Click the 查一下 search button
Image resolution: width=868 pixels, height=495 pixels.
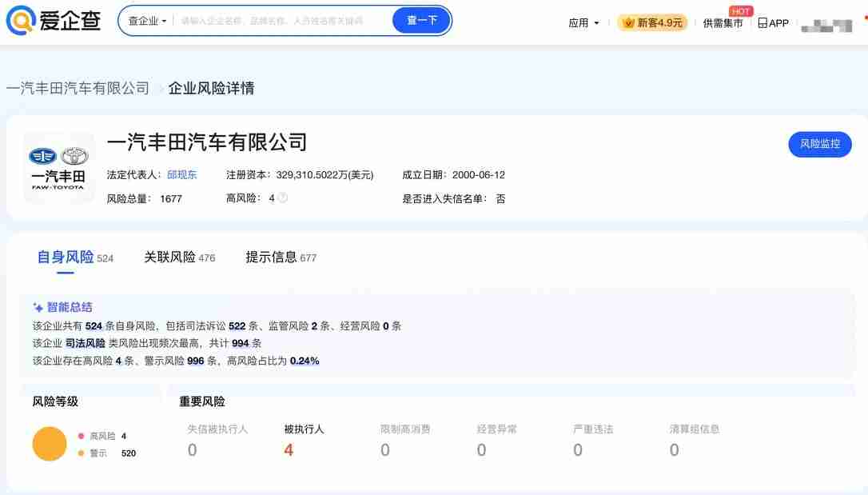point(421,19)
